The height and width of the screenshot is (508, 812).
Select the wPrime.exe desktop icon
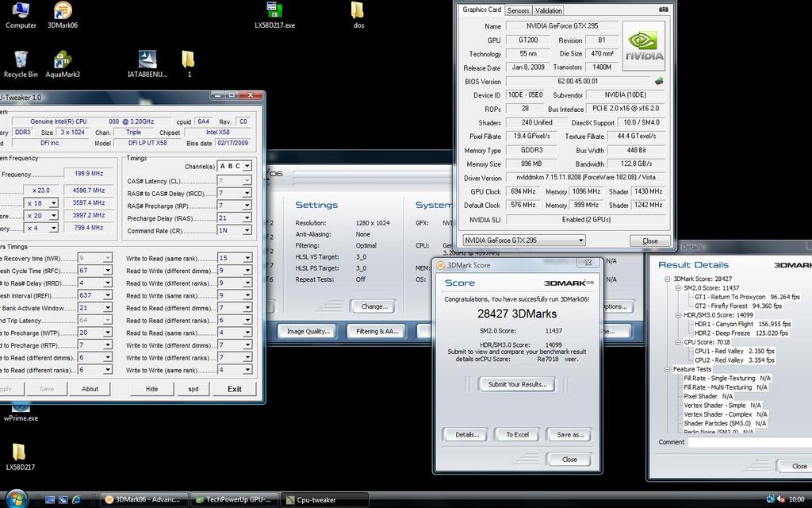(21, 413)
